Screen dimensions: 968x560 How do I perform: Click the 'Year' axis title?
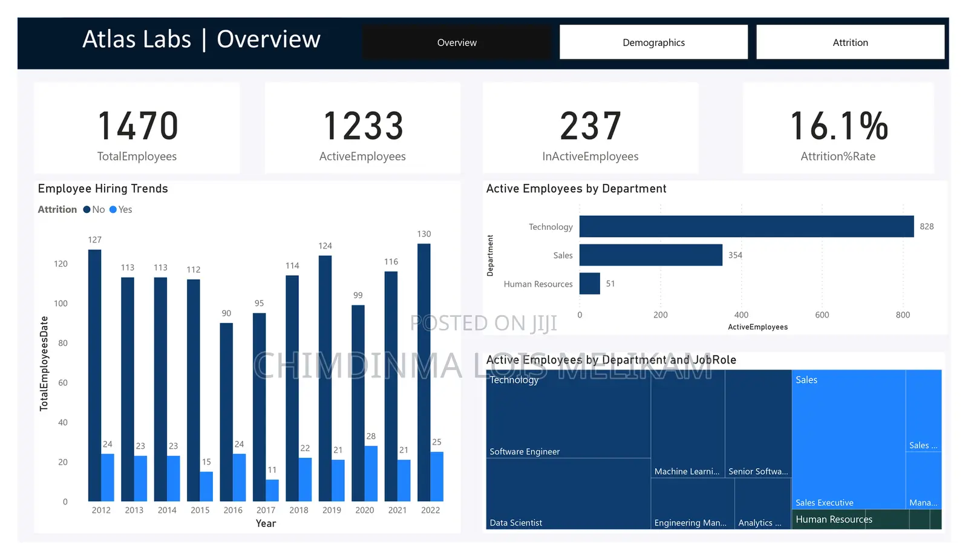(x=266, y=524)
